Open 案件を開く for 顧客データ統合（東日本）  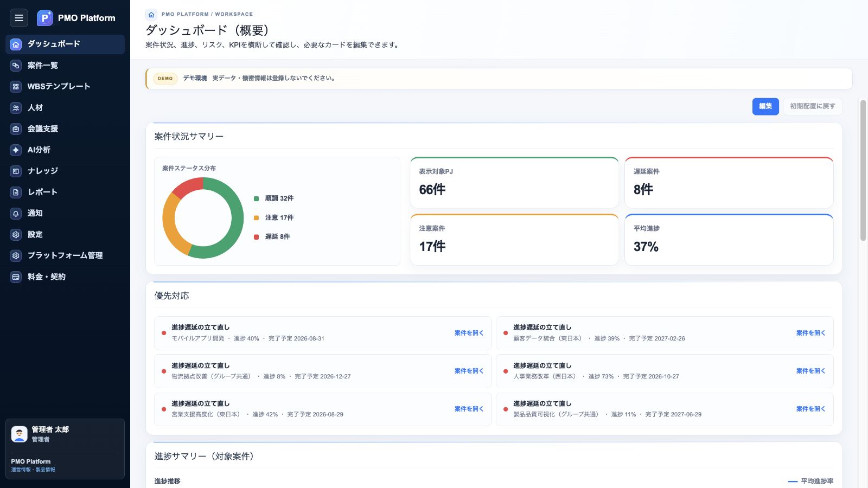(x=810, y=333)
